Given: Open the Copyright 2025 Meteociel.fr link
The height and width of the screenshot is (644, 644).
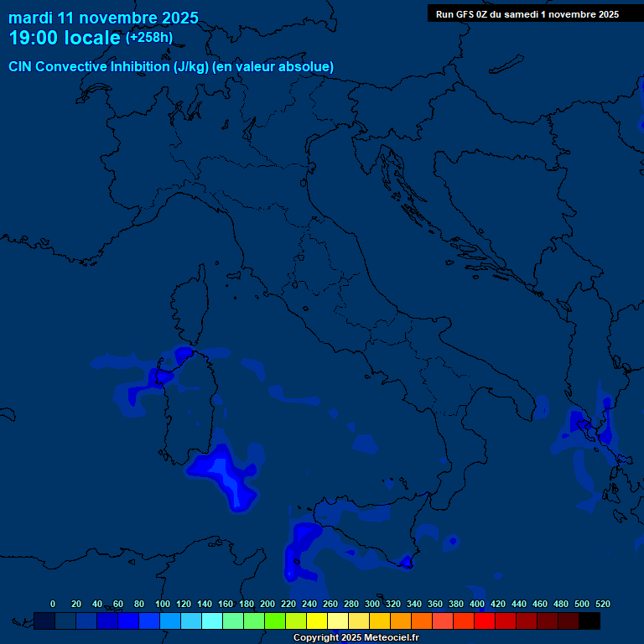Looking at the screenshot, I should click(356, 637).
